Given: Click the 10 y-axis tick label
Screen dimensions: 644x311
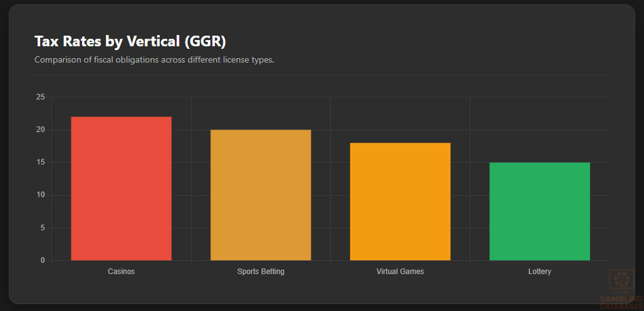Looking at the screenshot, I should click(x=41, y=195).
